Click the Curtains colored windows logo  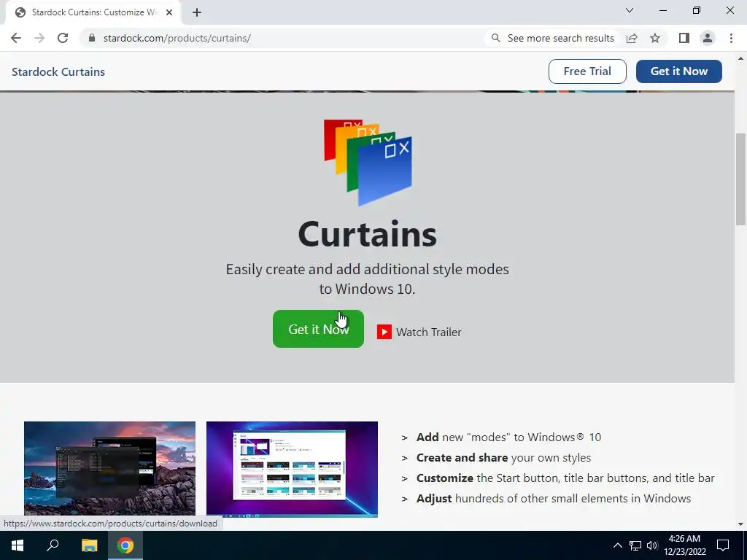coord(368,162)
